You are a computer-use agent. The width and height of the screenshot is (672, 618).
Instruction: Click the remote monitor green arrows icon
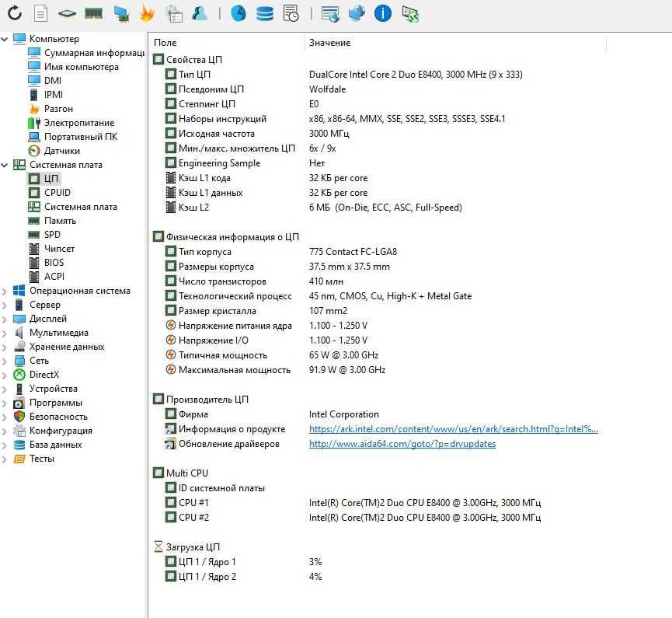click(x=410, y=14)
